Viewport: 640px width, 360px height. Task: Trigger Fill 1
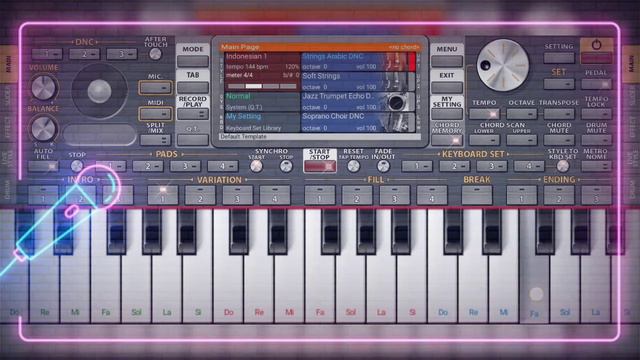pos(320,195)
